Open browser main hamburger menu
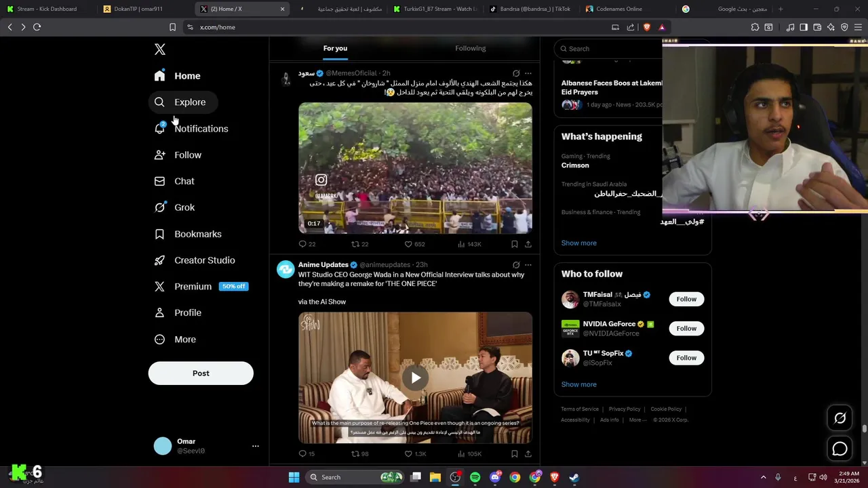 (858, 27)
